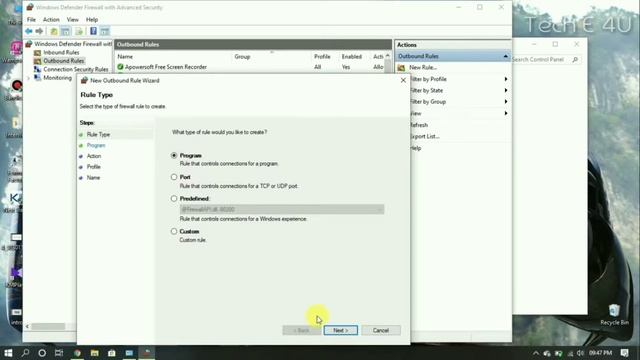Open the File menu

pos(31,20)
